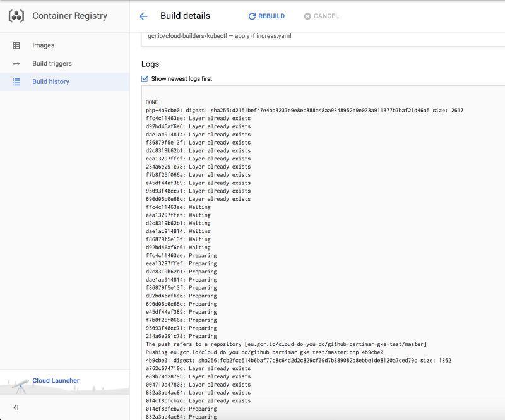505x420 pixels.
Task: Click the Container Registry product title
Action: pyautogui.click(x=70, y=16)
